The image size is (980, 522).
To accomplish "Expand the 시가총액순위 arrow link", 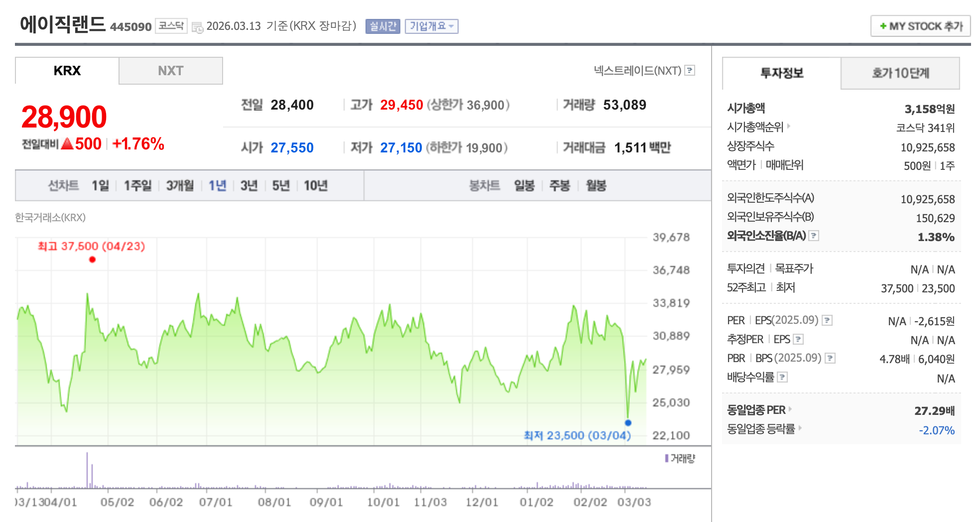I will (789, 126).
